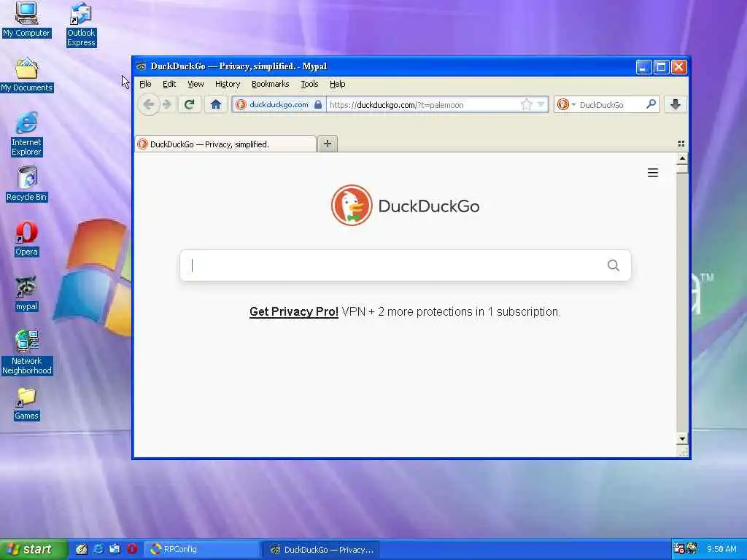Show the list of all tabs

[681, 144]
